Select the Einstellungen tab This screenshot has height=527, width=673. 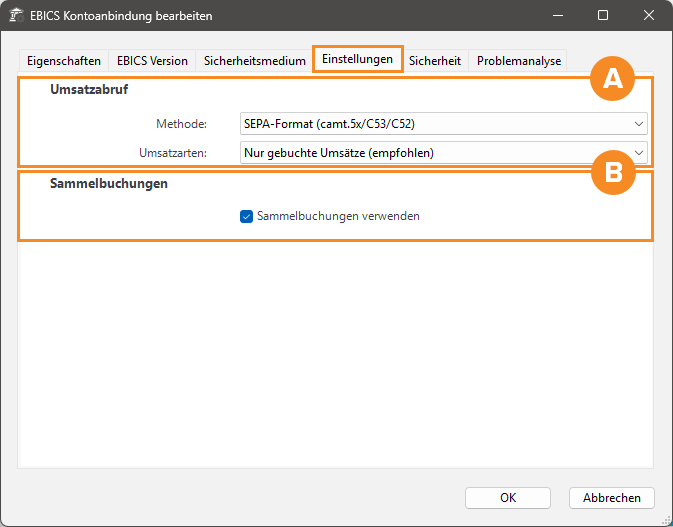(x=357, y=60)
